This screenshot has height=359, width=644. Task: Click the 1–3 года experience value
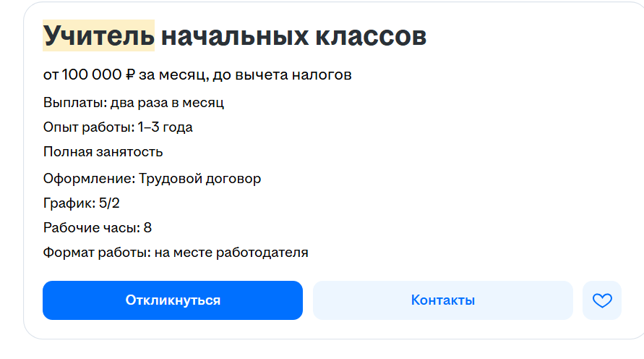click(x=166, y=127)
